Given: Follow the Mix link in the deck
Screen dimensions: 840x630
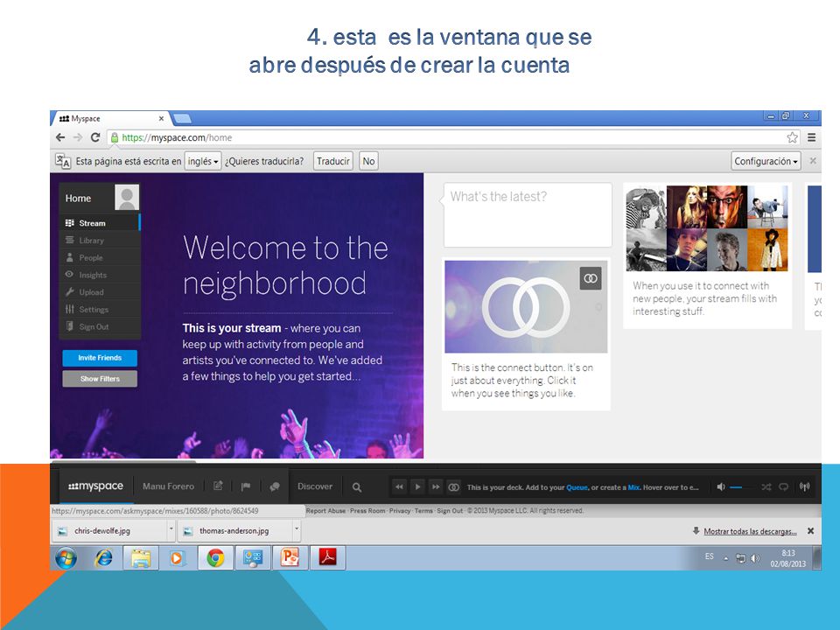Looking at the screenshot, I should tap(633, 487).
